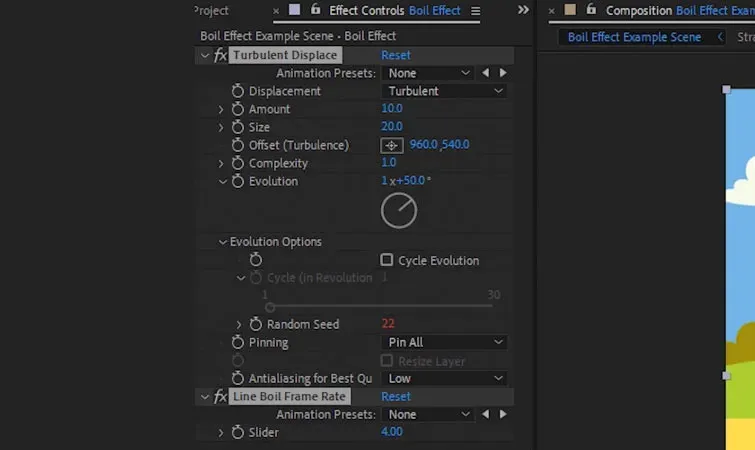Image resolution: width=755 pixels, height=450 pixels.
Task: Click Cycle revolutions slider handle
Action: (x=270, y=307)
